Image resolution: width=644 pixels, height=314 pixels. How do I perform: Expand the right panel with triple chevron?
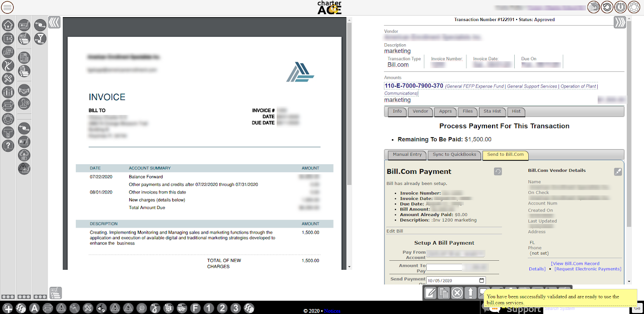[x=619, y=23]
